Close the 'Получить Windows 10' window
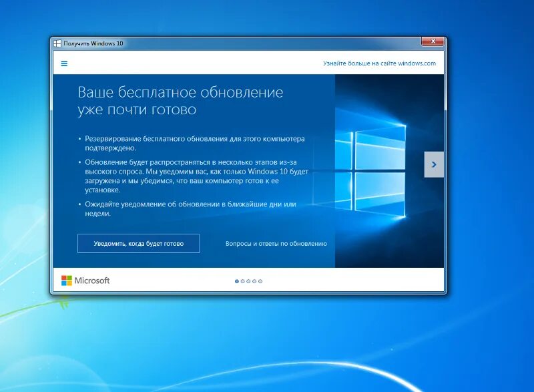The image size is (534, 392). [433, 41]
